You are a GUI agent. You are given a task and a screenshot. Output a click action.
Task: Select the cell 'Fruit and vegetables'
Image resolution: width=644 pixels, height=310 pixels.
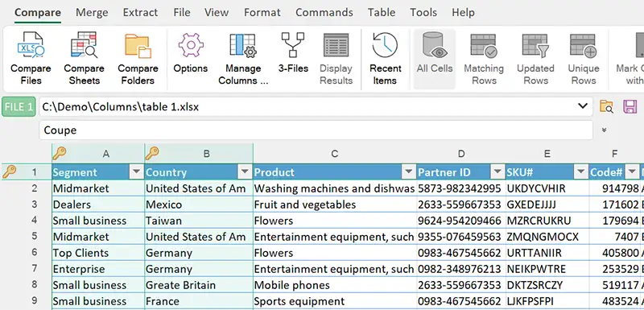(335, 205)
